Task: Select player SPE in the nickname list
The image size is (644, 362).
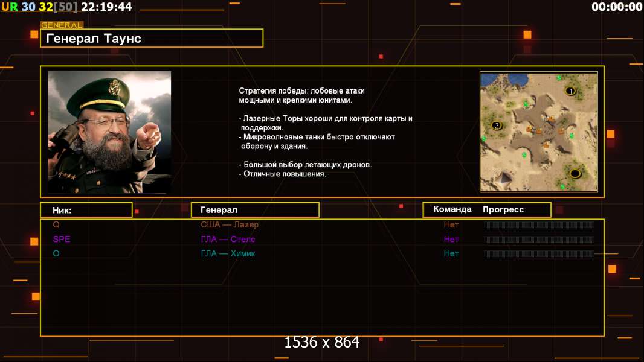Action: click(x=62, y=239)
